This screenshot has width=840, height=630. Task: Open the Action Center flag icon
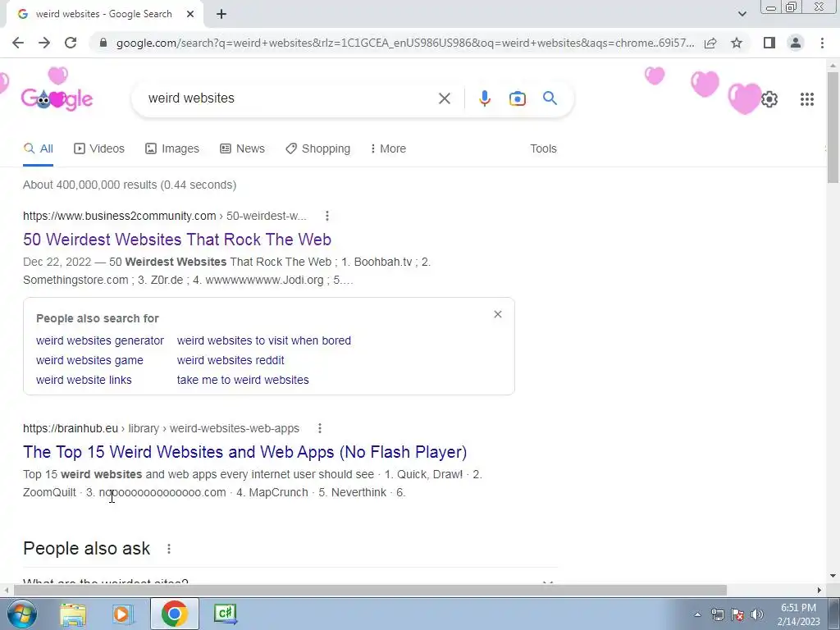pos(737,614)
